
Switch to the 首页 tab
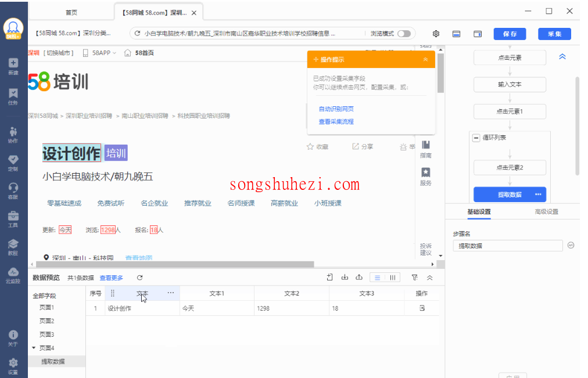pos(71,12)
